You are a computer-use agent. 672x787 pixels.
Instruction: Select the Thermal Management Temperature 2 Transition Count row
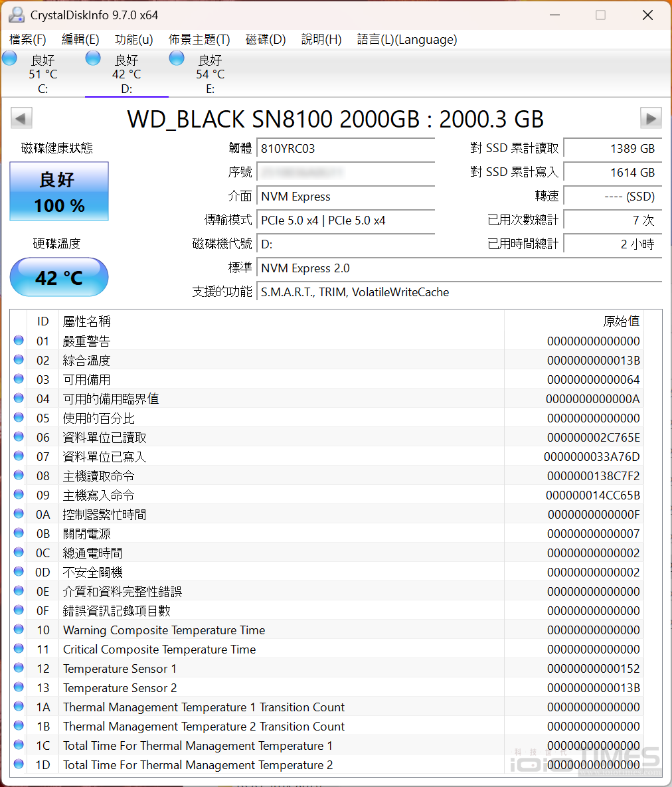click(x=327, y=727)
